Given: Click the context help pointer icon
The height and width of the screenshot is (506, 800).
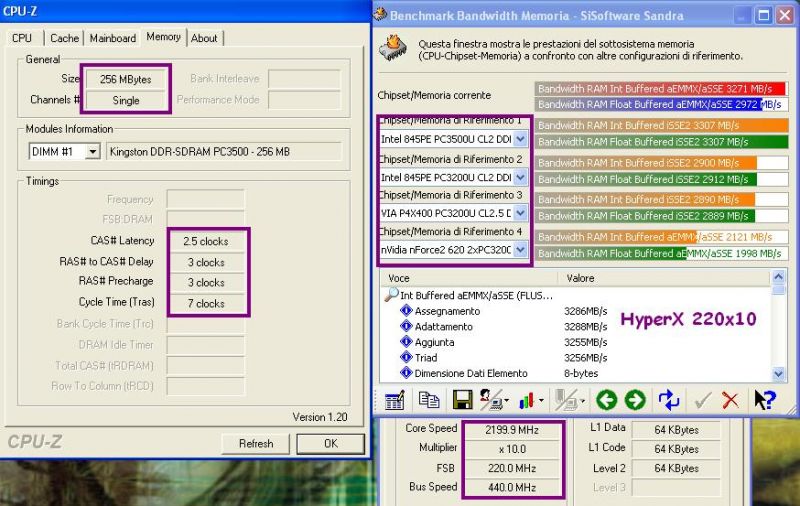Looking at the screenshot, I should tap(765, 400).
